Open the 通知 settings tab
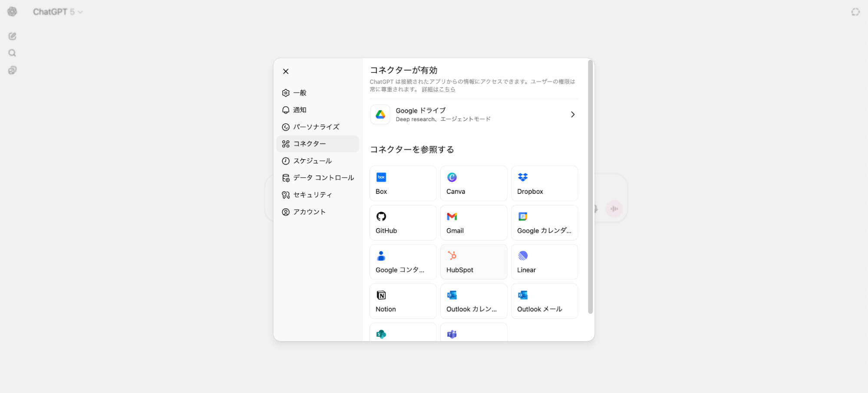 coord(300,110)
